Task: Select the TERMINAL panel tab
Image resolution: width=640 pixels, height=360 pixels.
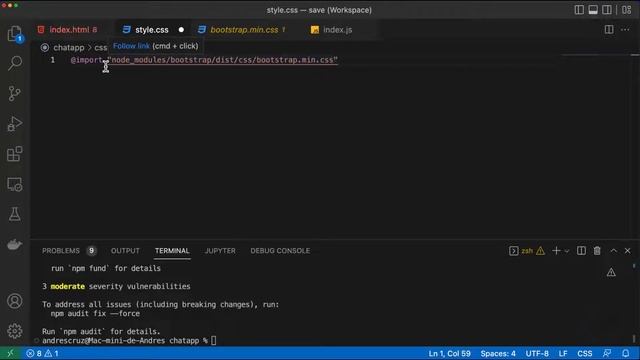Action: [x=172, y=251]
